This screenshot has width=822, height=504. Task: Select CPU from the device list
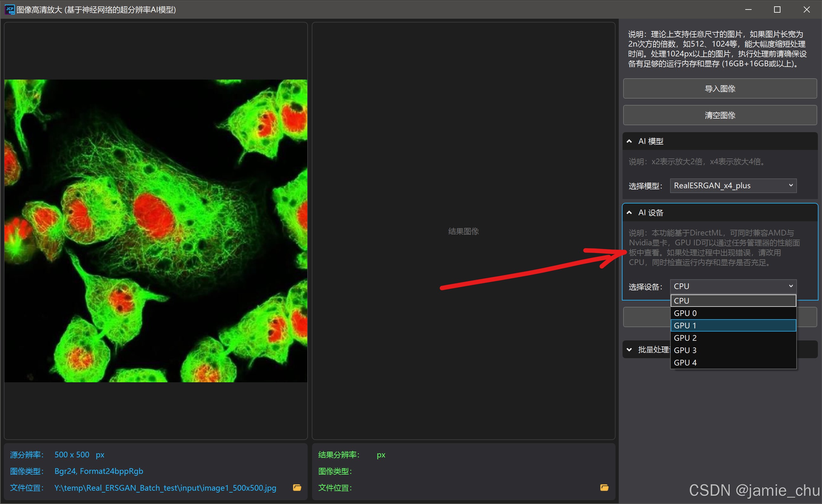click(x=733, y=300)
